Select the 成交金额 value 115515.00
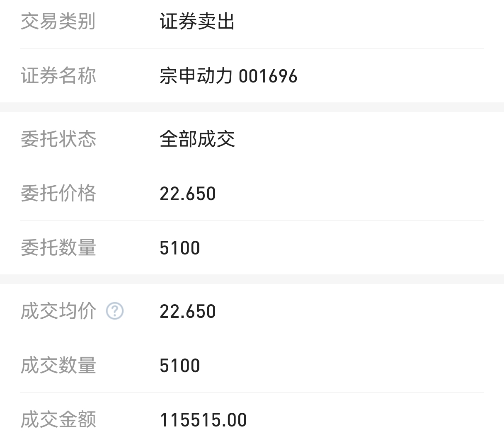 pos(204,420)
